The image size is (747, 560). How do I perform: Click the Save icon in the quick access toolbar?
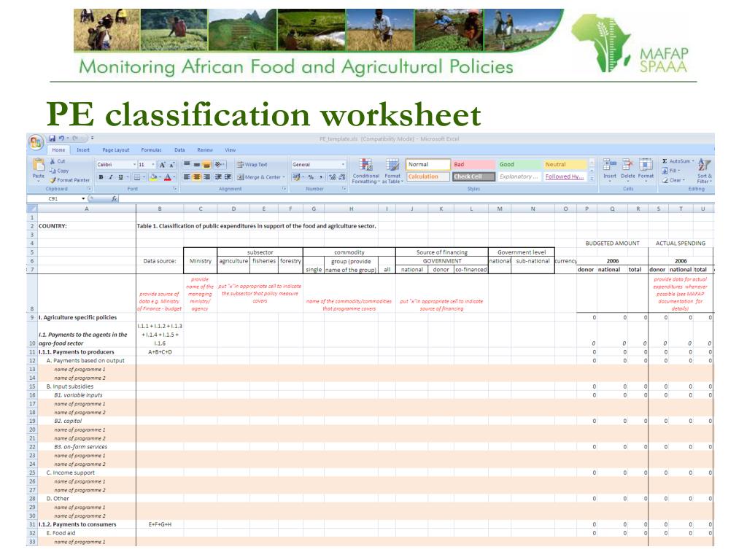(x=52, y=139)
